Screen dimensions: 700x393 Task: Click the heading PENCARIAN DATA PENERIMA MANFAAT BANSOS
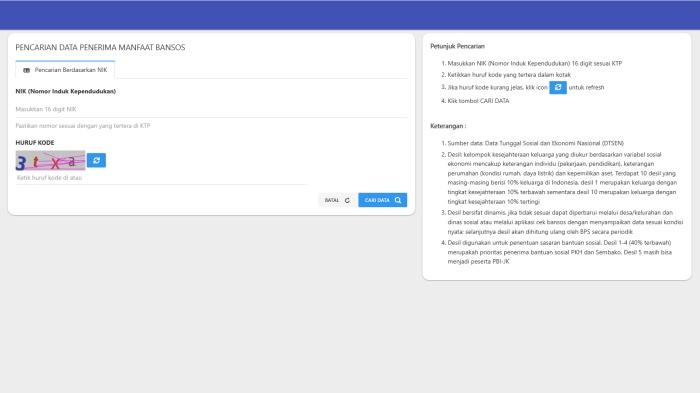tap(100, 47)
